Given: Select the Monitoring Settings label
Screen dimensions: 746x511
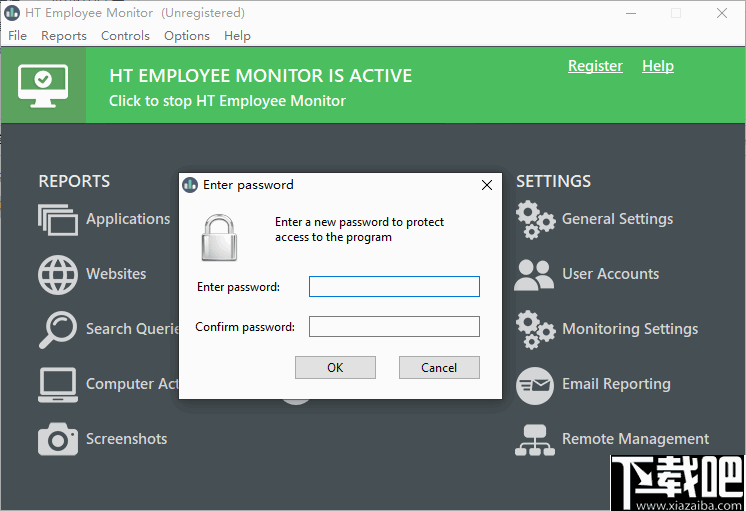Looking at the screenshot, I should coord(630,329).
